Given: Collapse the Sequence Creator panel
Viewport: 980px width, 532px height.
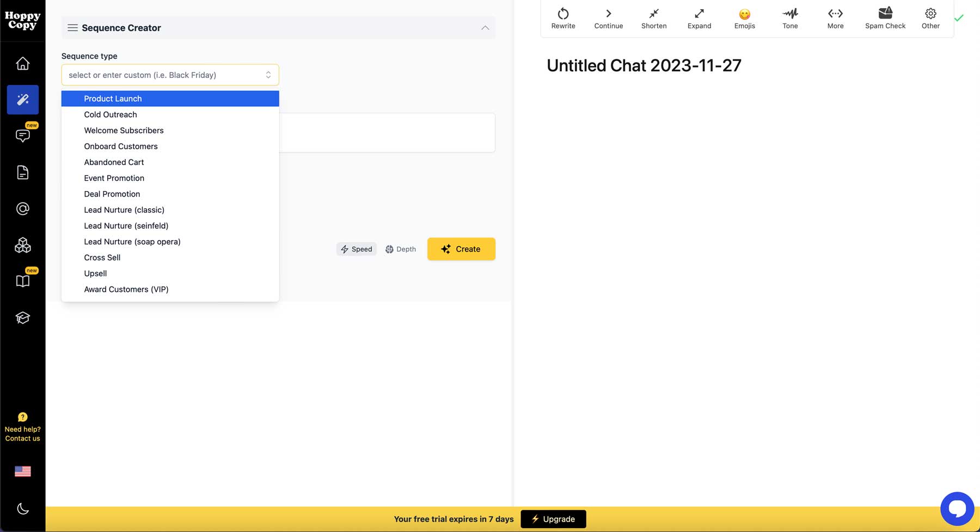Looking at the screenshot, I should pos(484,28).
